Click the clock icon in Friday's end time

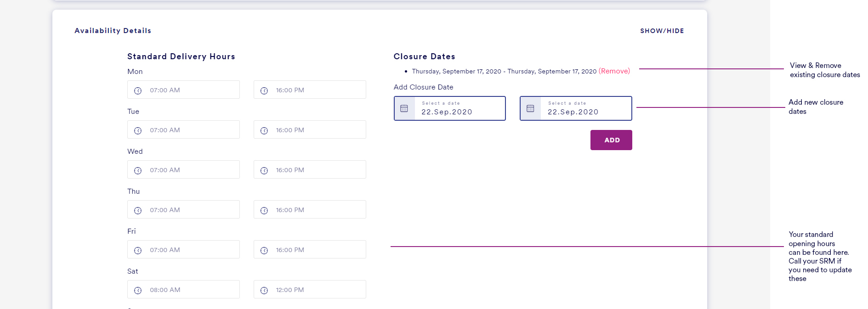(x=264, y=250)
